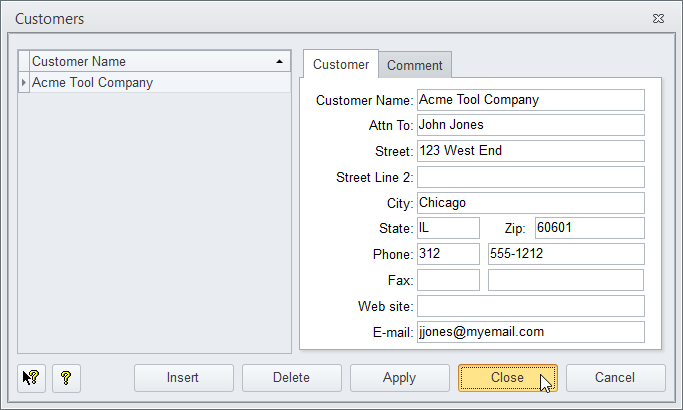Click the E-mail address field

[530, 332]
